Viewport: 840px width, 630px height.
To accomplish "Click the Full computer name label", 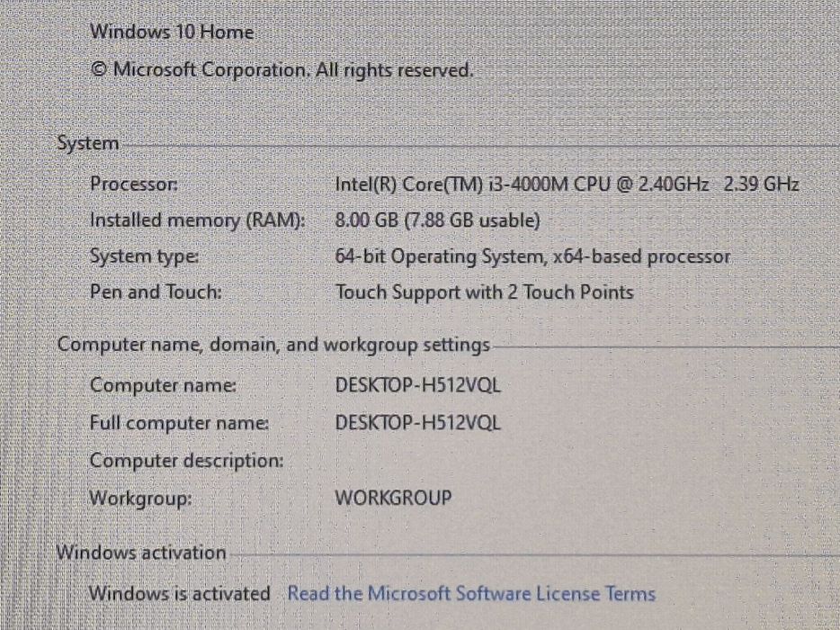I will click(179, 422).
